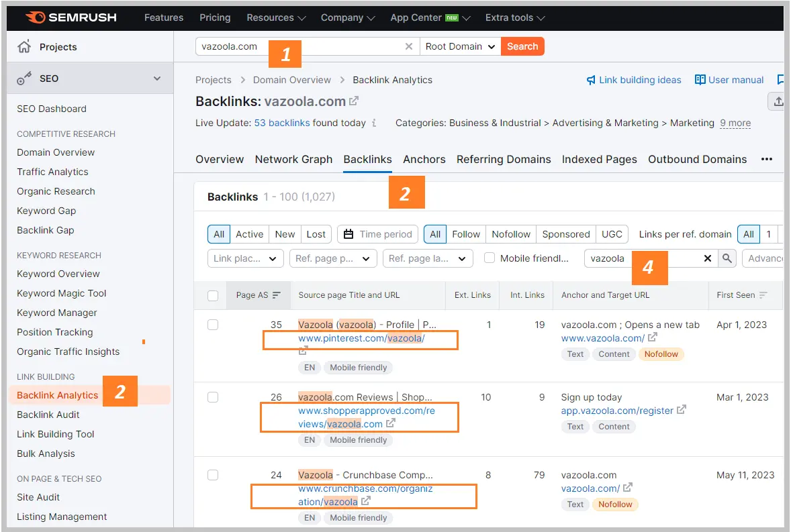Image resolution: width=791 pixels, height=532 pixels.
Task: Sort by Page AS column icon
Action: click(277, 295)
